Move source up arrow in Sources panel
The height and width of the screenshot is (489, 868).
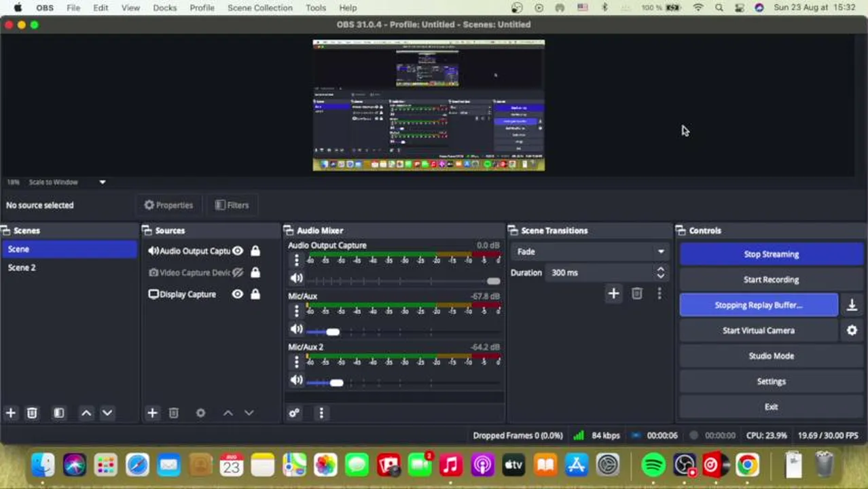(228, 413)
